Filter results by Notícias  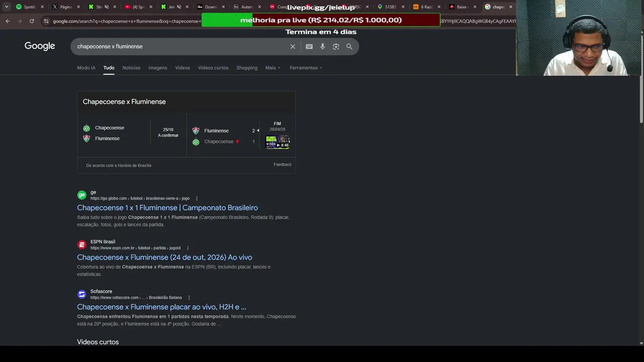point(131,68)
